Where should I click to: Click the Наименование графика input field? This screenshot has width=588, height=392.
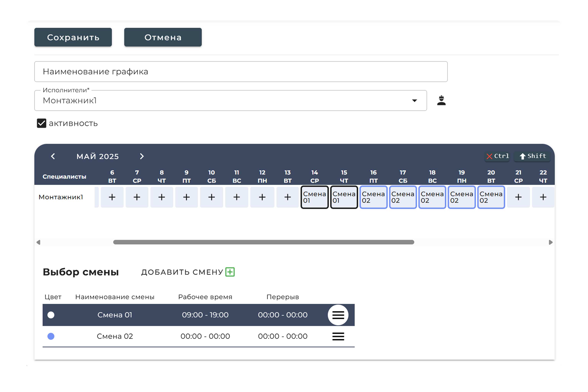tap(241, 72)
